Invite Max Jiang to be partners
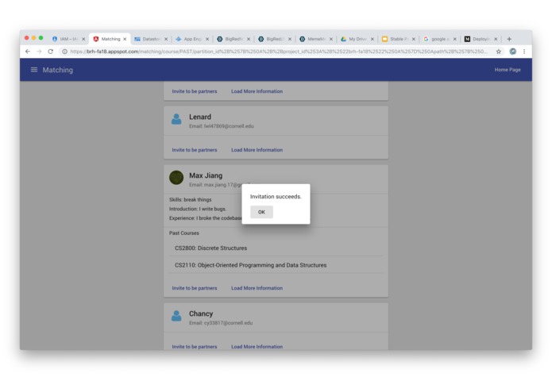 pos(195,288)
